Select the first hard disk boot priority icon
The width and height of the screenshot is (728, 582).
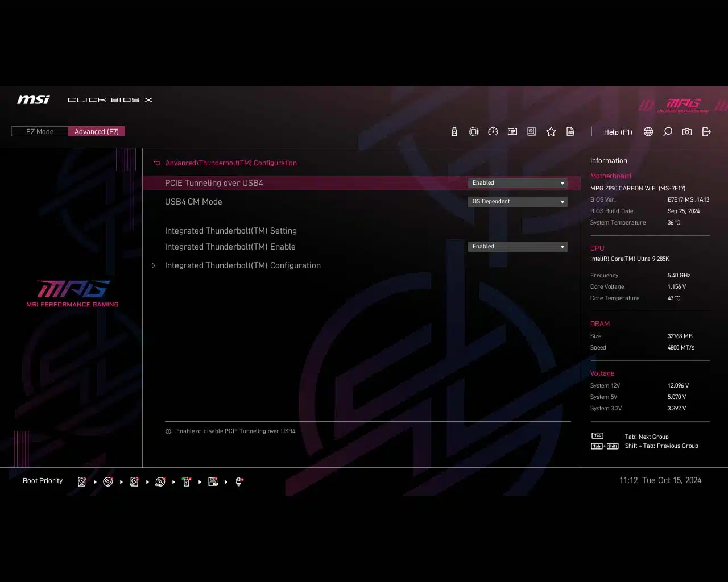click(82, 481)
